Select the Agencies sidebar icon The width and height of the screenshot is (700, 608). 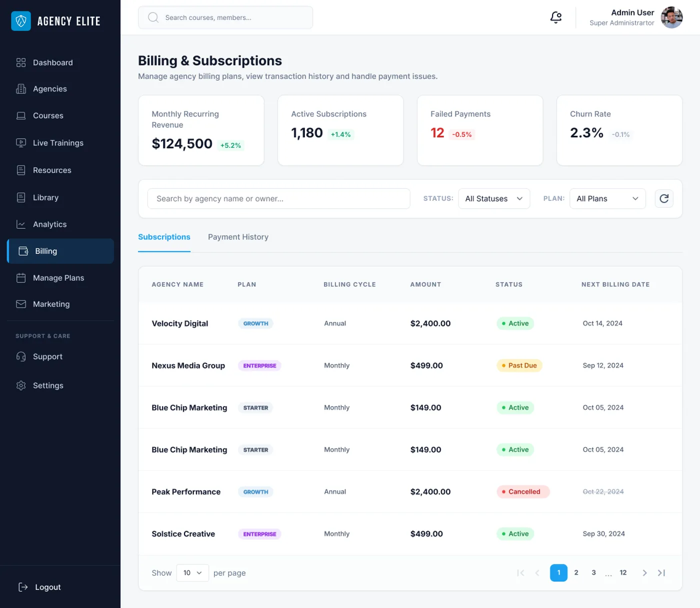[x=21, y=88]
